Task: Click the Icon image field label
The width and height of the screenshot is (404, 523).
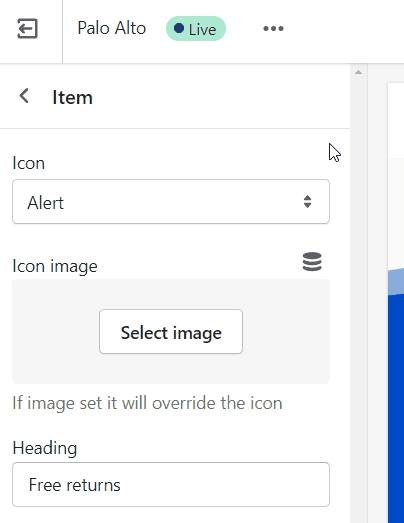Action: (55, 266)
